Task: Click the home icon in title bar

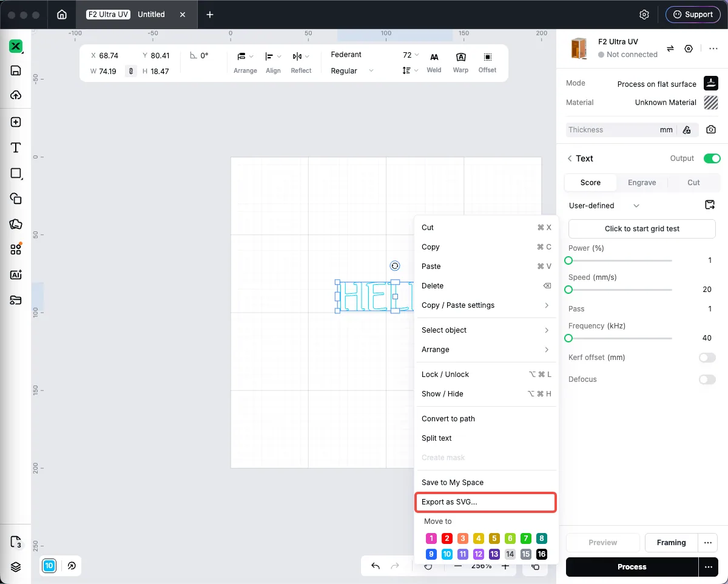Action: point(62,15)
